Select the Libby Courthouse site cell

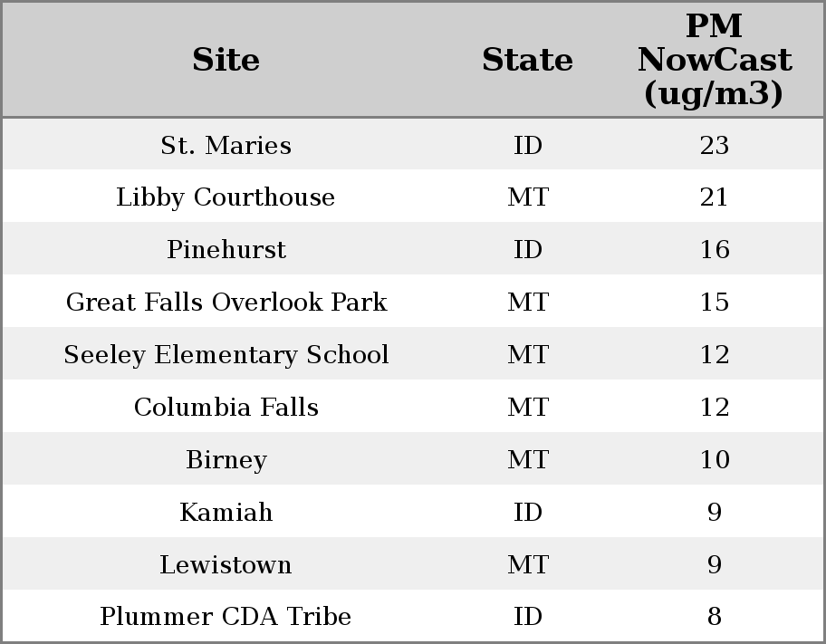[226, 197]
